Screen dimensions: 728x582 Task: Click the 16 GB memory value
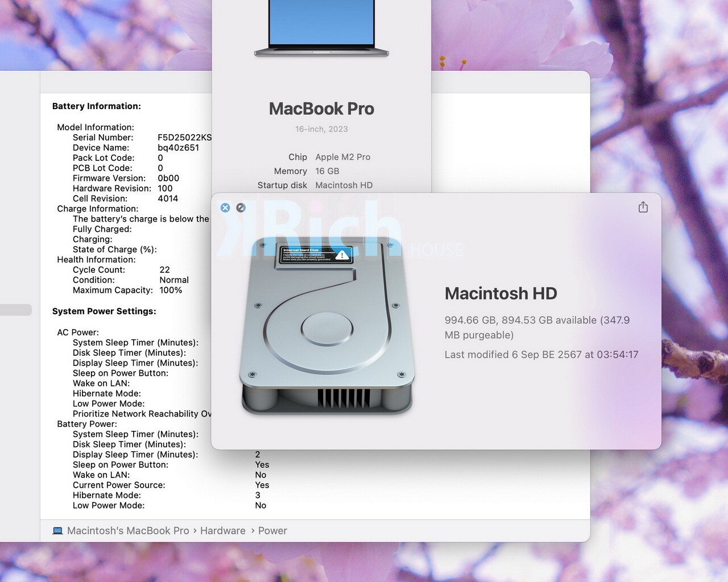tap(327, 171)
